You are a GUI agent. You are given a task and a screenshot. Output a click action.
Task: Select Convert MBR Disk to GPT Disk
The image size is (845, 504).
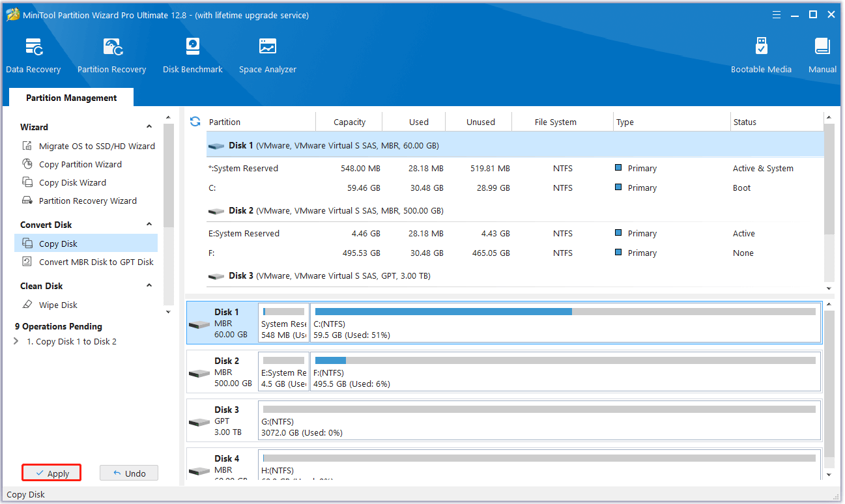coord(96,262)
